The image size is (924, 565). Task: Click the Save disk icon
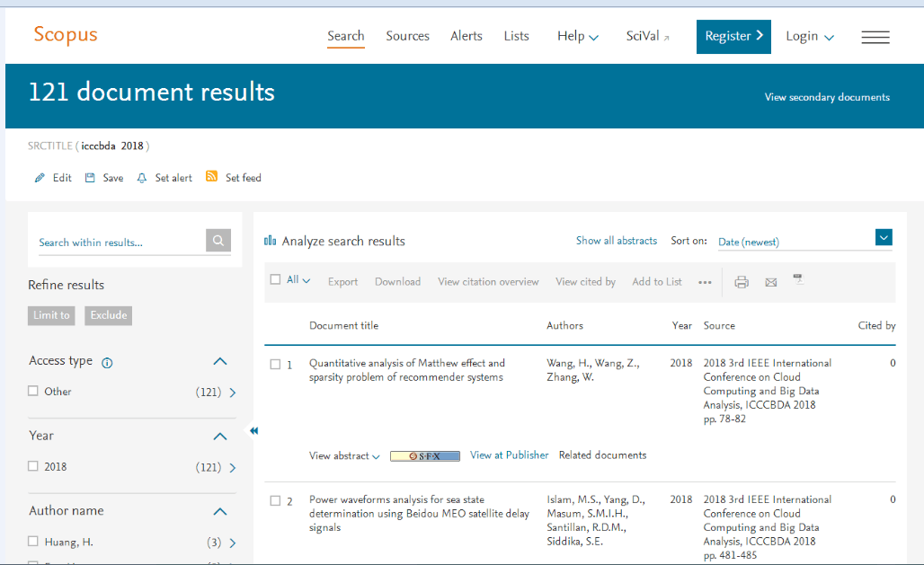pos(90,178)
